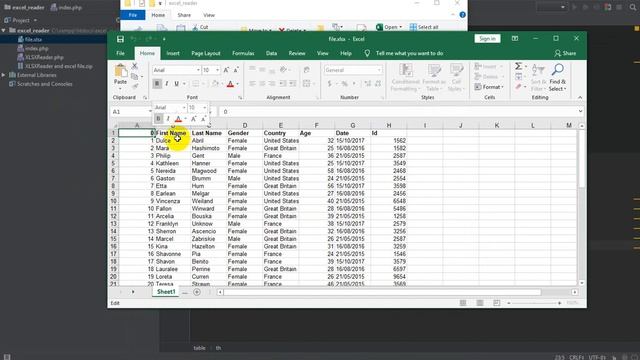
Task: Open Format as Table
Action: pyautogui.click(x=434, y=78)
